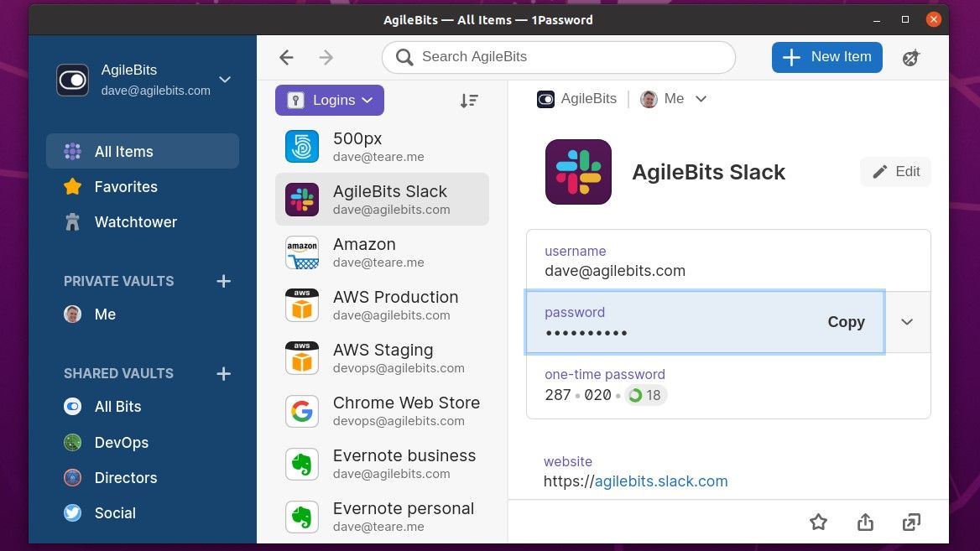Add a new shared vault

coord(223,373)
